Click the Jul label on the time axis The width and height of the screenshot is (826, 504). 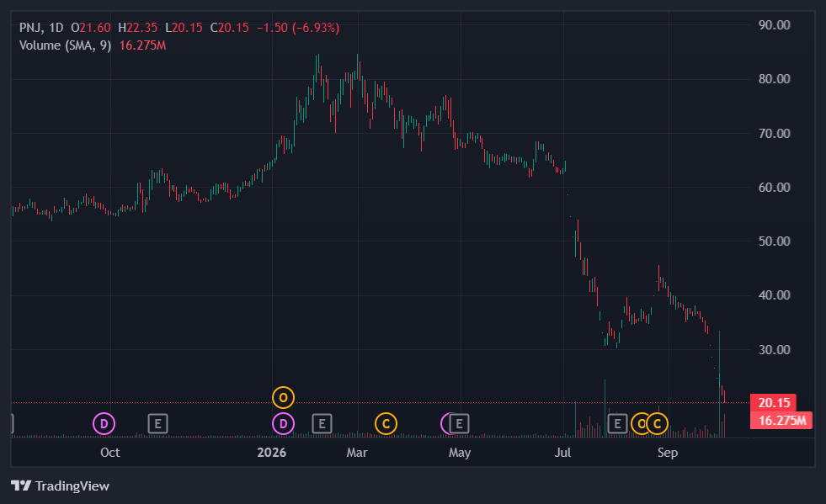pos(562,453)
